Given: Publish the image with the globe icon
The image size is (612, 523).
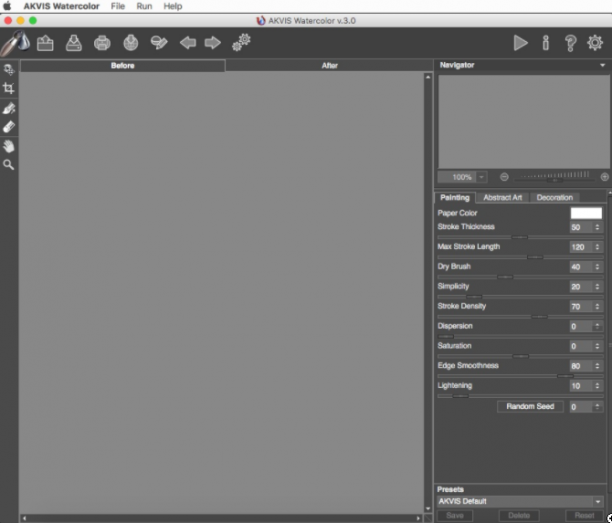Looking at the screenshot, I should tap(131, 43).
